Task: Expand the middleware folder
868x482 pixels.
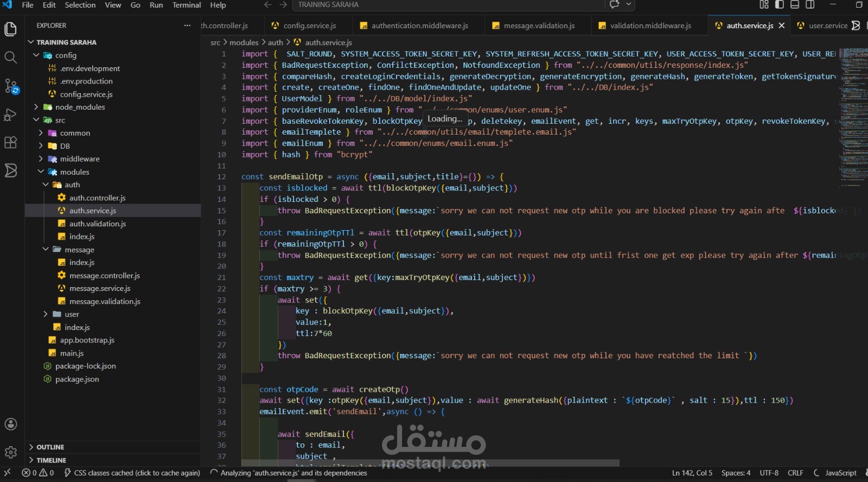Action: (x=41, y=159)
